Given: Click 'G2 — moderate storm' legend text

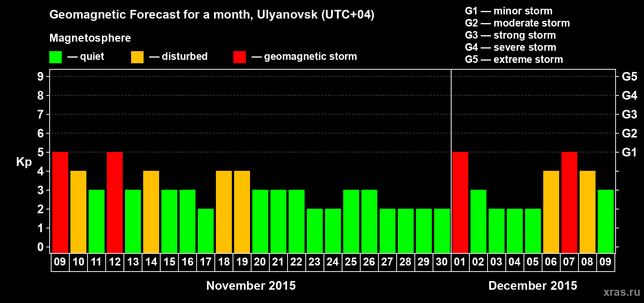Looking at the screenshot, I should pyautogui.click(x=517, y=23).
